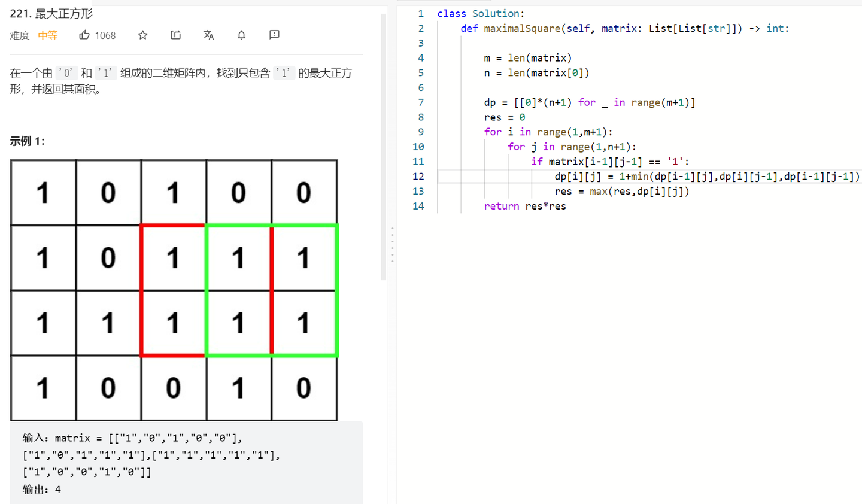862x504 pixels.
Task: Click the 中等 difficulty tag
Action: 47,35
